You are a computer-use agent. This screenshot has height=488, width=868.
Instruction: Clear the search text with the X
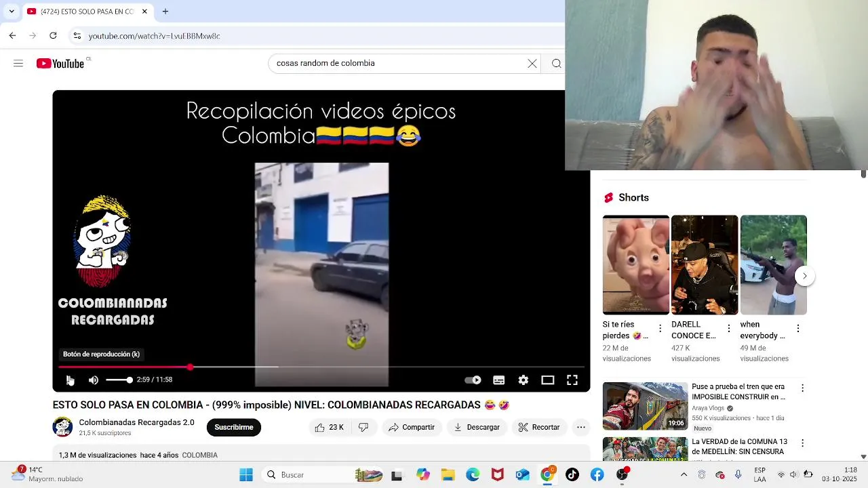(x=532, y=63)
